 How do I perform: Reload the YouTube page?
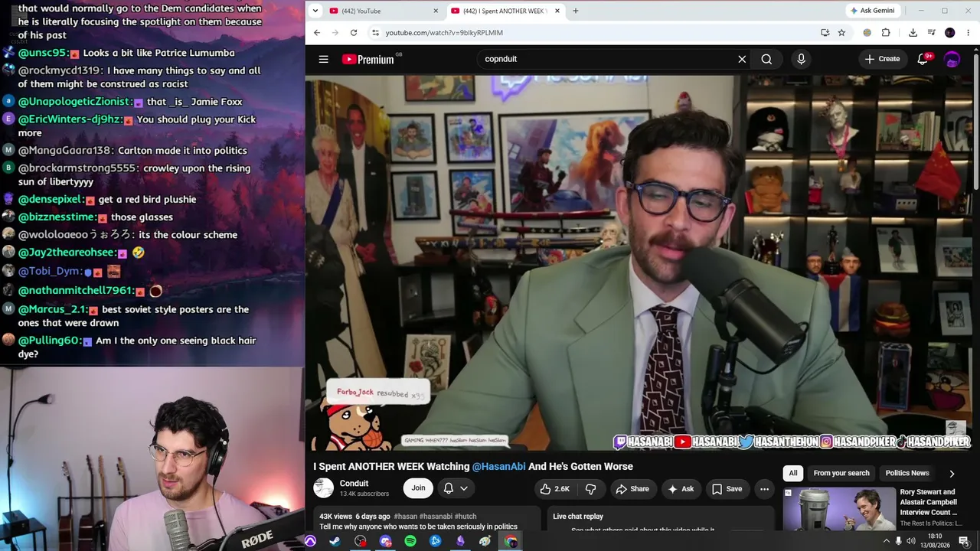coord(354,32)
